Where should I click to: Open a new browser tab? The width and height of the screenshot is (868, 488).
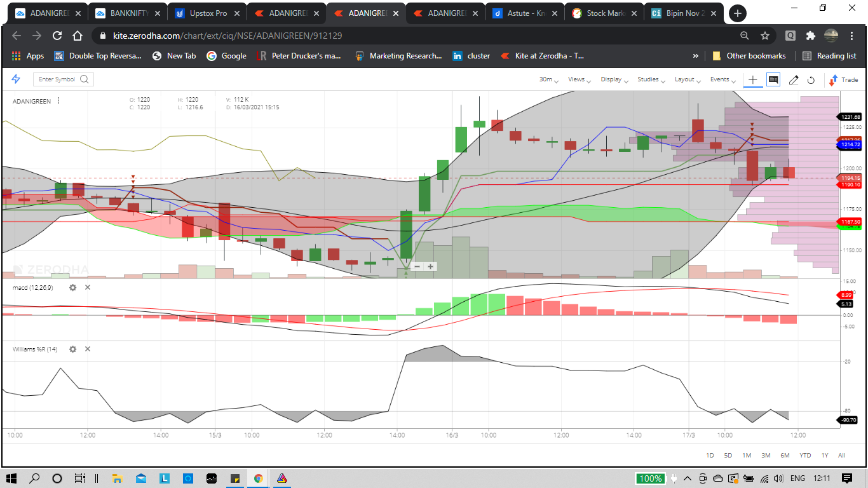click(737, 13)
